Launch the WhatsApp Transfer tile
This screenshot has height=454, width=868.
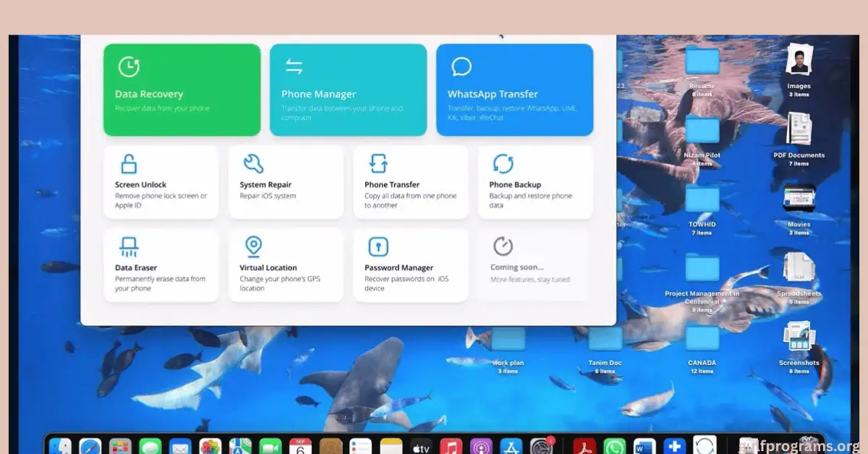pos(514,90)
